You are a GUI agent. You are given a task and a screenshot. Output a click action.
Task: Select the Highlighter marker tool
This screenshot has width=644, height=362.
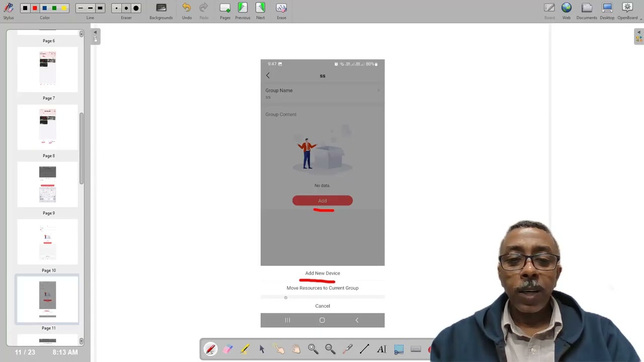[245, 349]
